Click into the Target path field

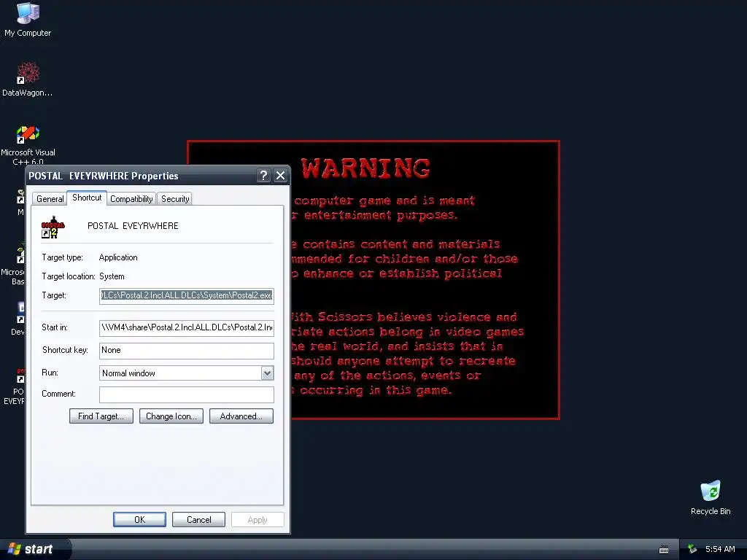pos(186,296)
